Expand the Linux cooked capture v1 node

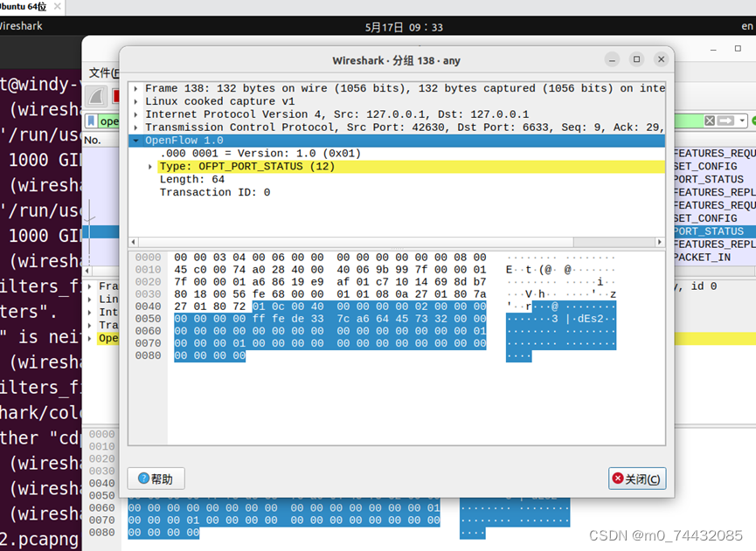[135, 100]
